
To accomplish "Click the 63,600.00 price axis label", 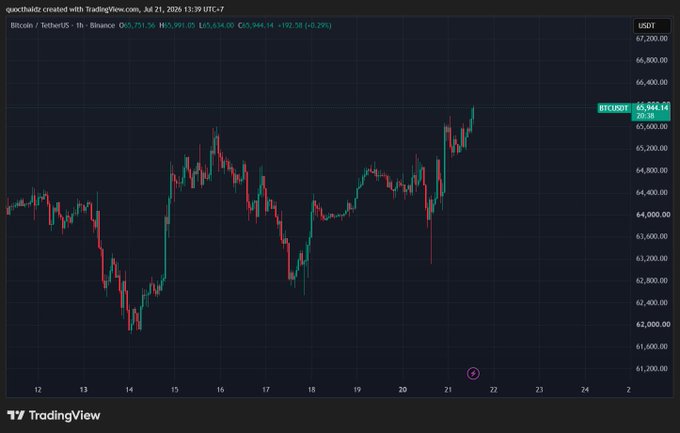I will pyautogui.click(x=652, y=236).
